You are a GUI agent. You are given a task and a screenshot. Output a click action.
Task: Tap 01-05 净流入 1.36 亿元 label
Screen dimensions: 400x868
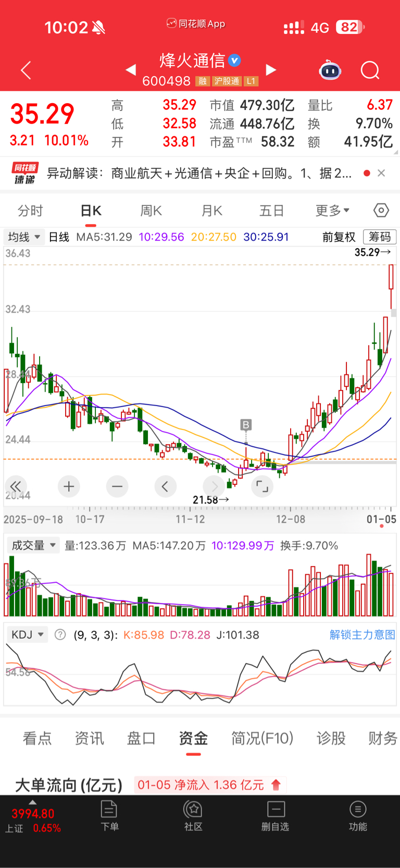(x=209, y=785)
